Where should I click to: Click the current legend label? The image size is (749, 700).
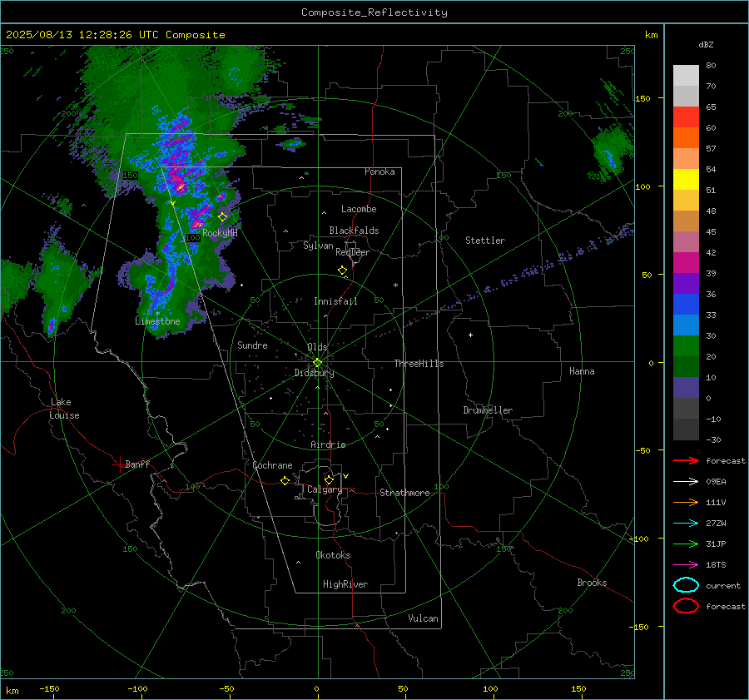(723, 586)
